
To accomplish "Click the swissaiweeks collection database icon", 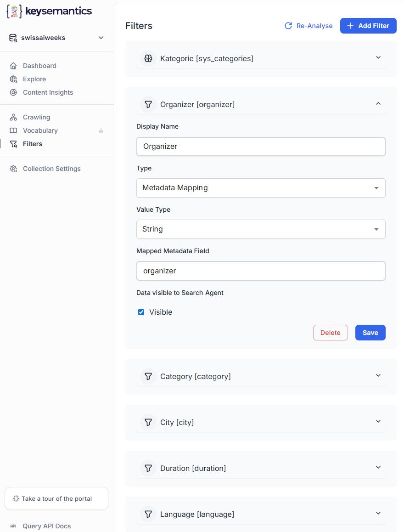I will pyautogui.click(x=13, y=38).
